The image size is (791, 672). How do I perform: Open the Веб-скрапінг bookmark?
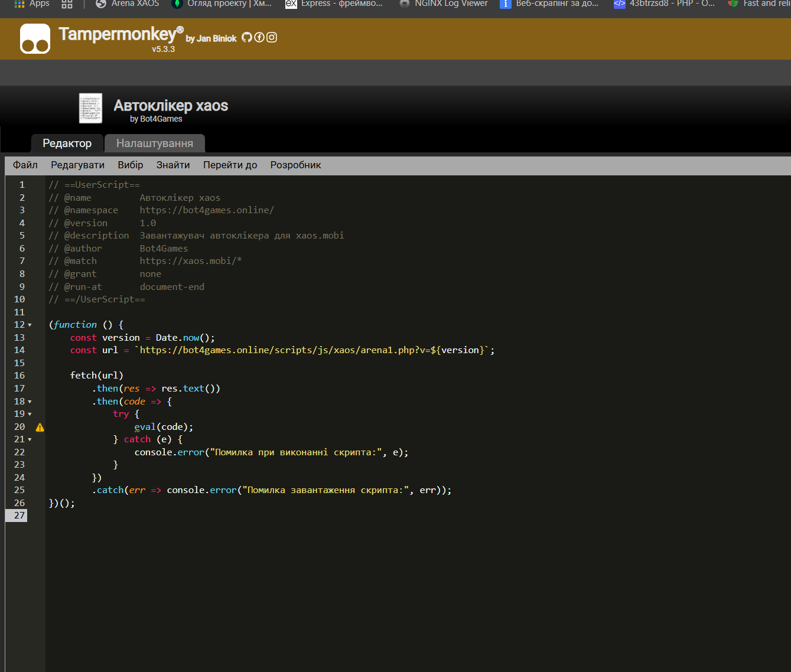549,4
